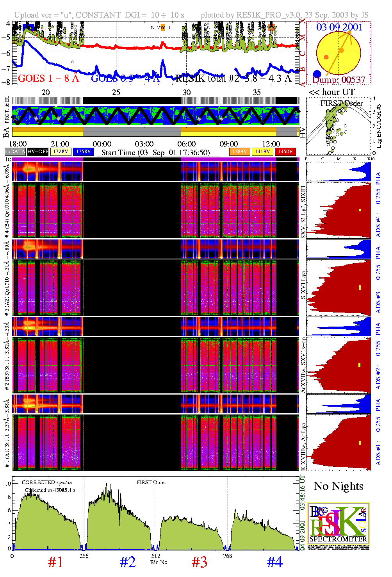The image size is (392, 577).
Task: Click the yellow marker in ADS #3 histogram
Action: pyautogui.click(x=360, y=288)
